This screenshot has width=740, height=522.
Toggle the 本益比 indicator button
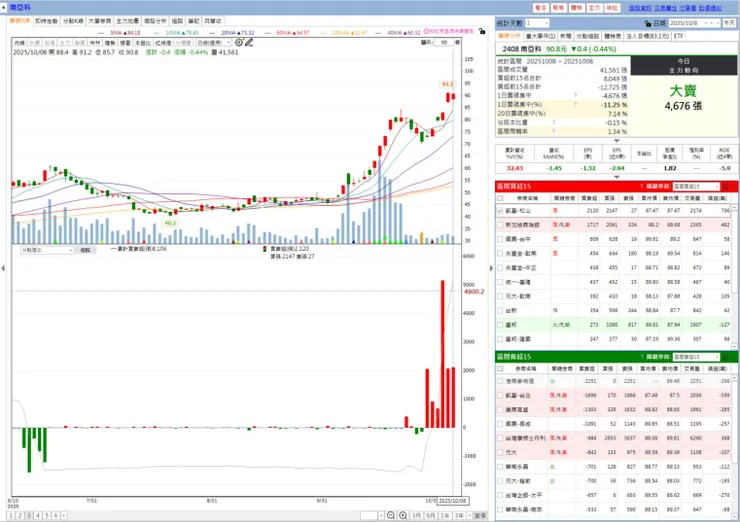143,43
